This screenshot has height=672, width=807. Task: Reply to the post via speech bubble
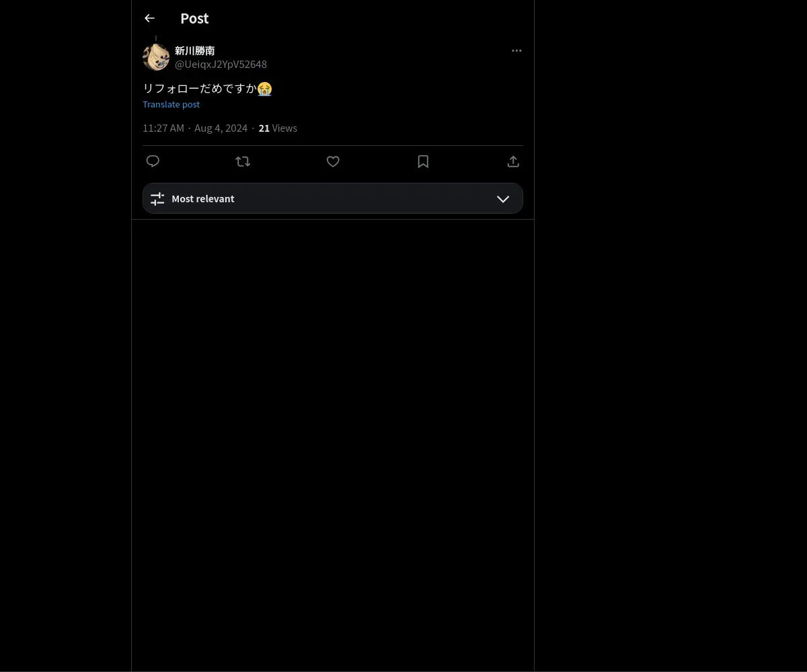click(153, 161)
